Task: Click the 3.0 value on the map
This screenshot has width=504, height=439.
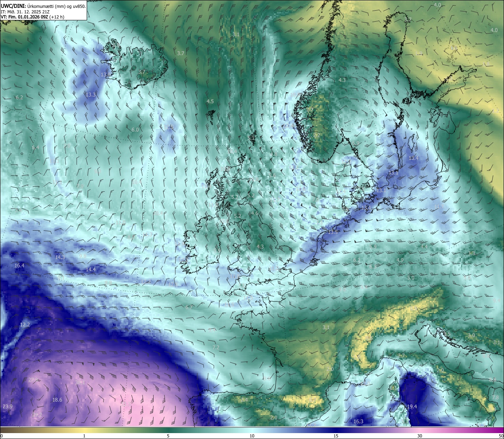Action: click(x=471, y=335)
